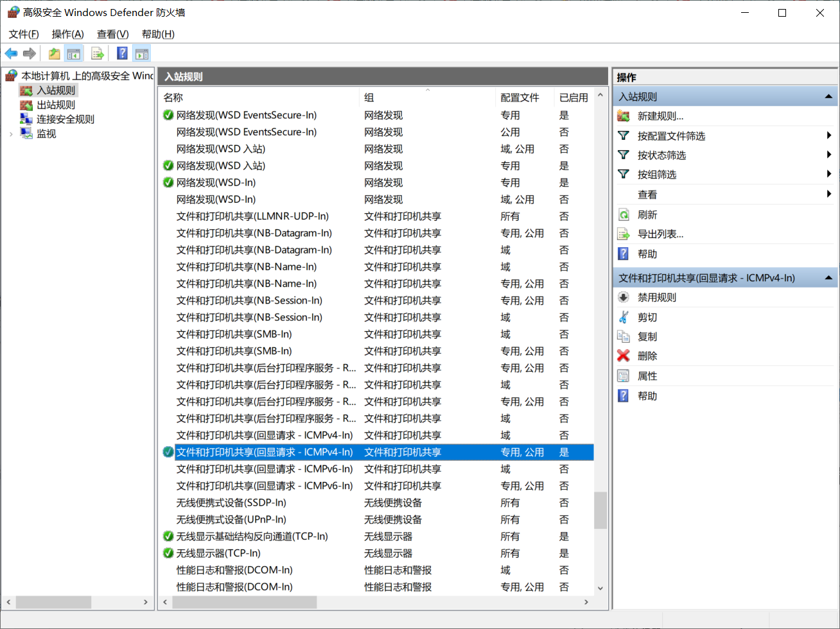Select rule 无线便携式设备(UPnP-In)
The image size is (840, 629).
231,519
